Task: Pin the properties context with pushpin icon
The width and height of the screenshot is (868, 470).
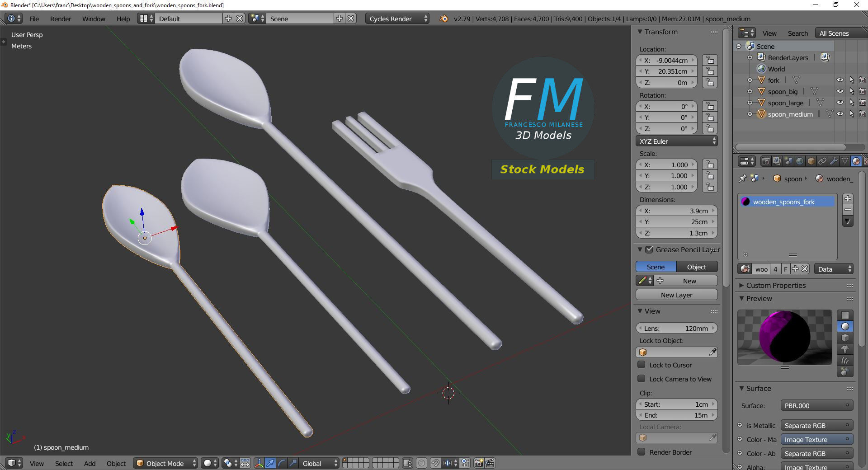Action: [x=742, y=179]
